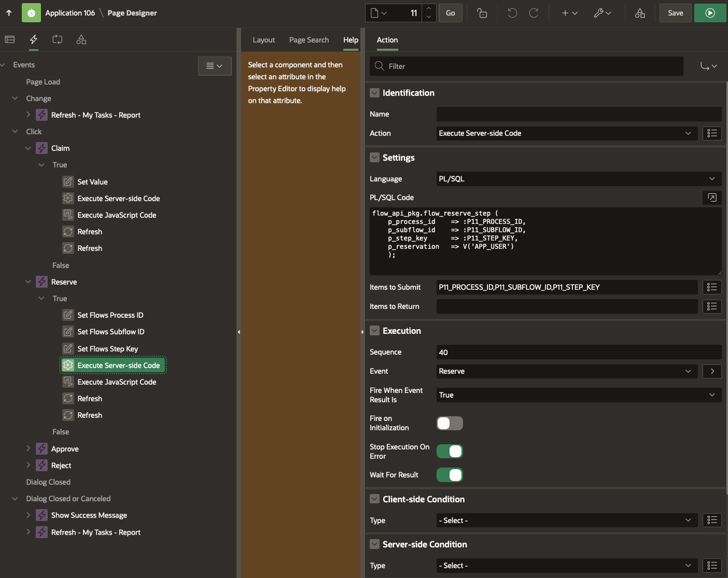This screenshot has width=728, height=578.
Task: Open Client-side Condition Type picker list
Action: [712, 520]
